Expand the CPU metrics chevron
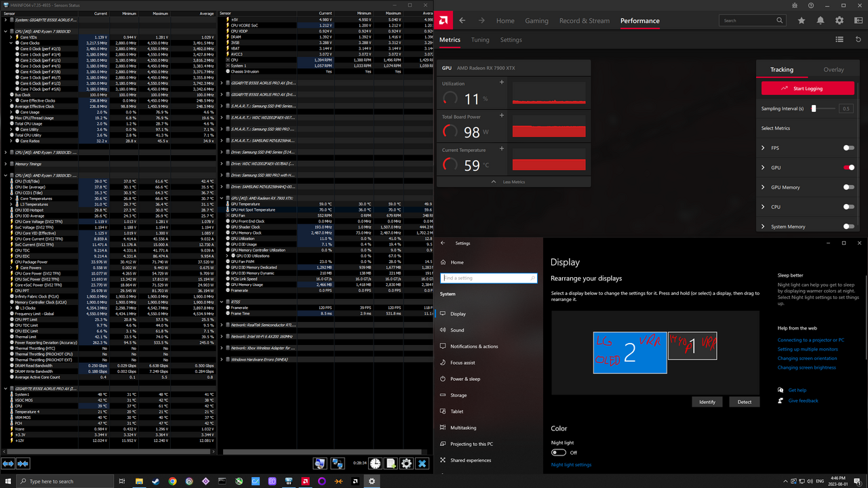The image size is (868, 488). (763, 207)
